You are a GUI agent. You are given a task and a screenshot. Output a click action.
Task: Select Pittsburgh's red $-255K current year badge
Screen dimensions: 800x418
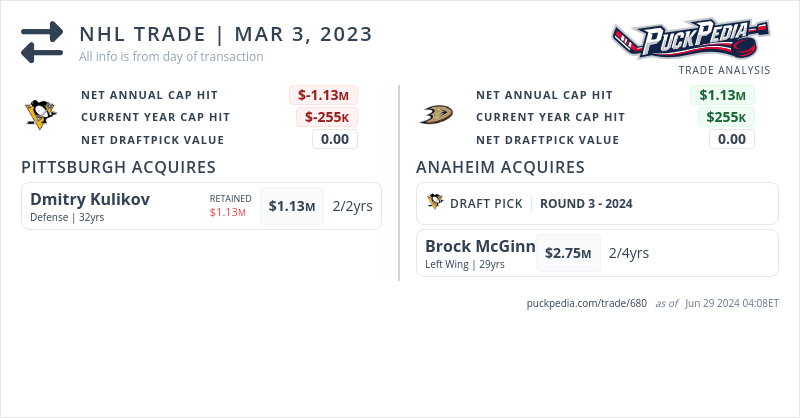[326, 117]
